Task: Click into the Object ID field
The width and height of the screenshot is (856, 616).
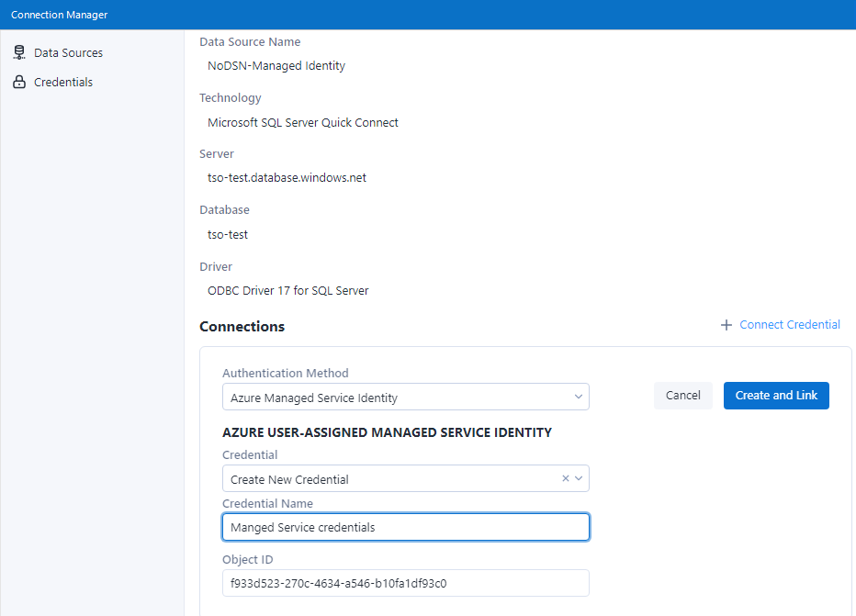Action: pos(405,583)
